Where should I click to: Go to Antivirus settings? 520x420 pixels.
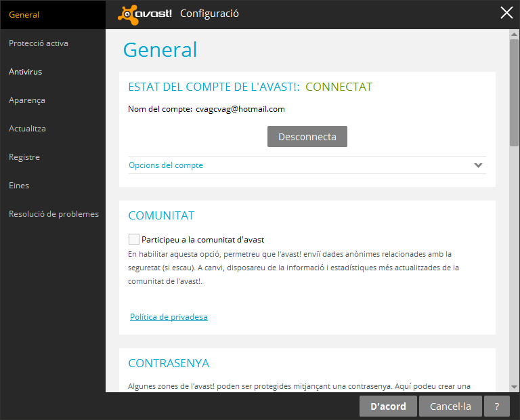[26, 72]
